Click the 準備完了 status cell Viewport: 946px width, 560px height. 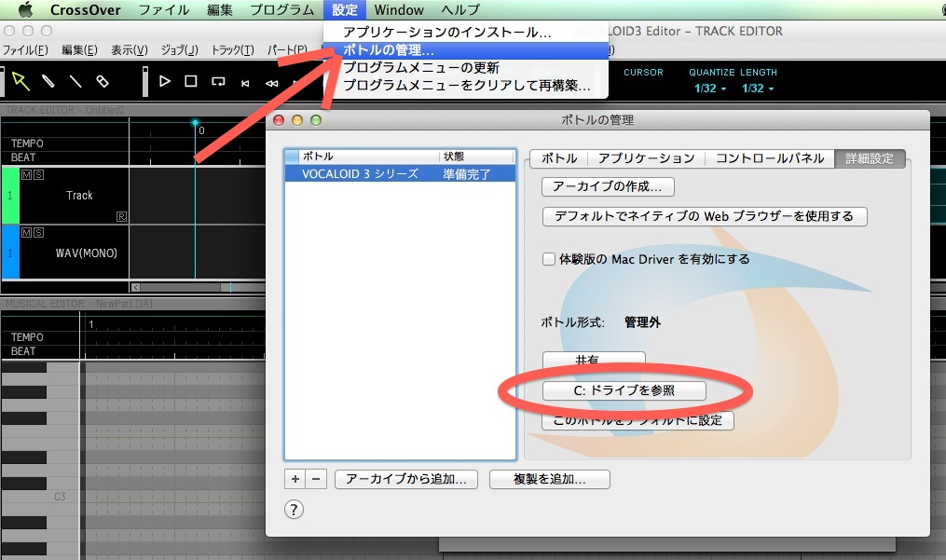[466, 174]
